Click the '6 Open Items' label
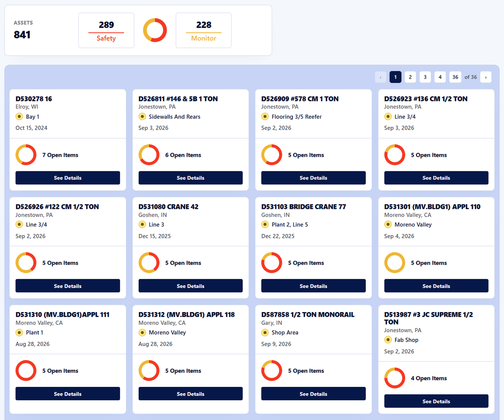This screenshot has width=504, height=420. pyautogui.click(x=183, y=155)
